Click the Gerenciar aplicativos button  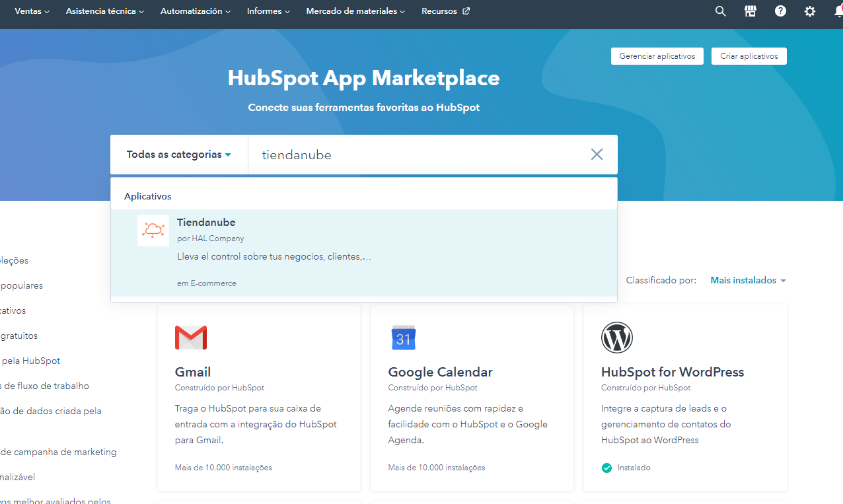point(657,56)
